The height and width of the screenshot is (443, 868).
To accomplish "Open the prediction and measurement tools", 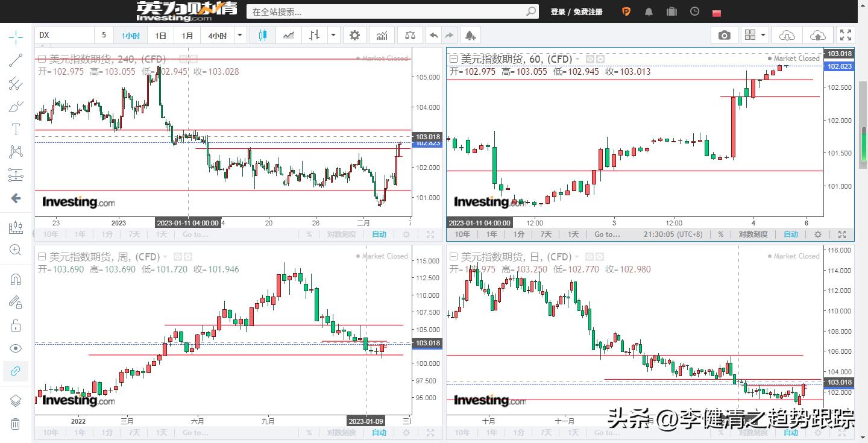I will [16, 175].
